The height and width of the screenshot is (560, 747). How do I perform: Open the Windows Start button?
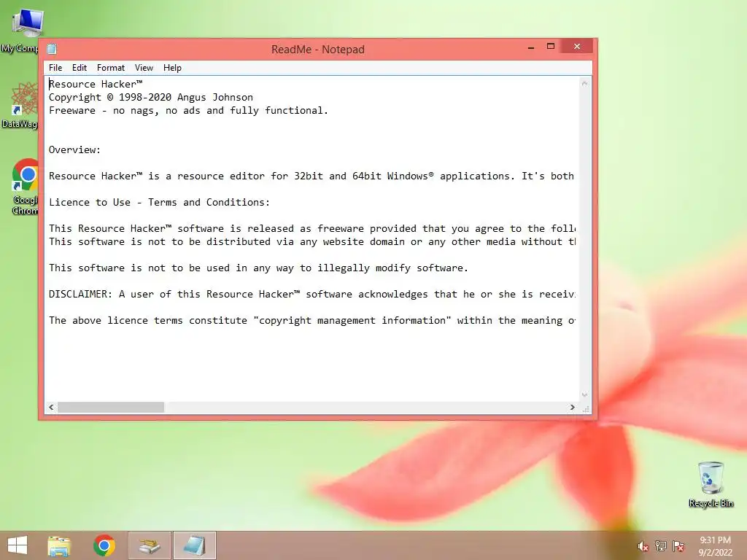(x=18, y=545)
